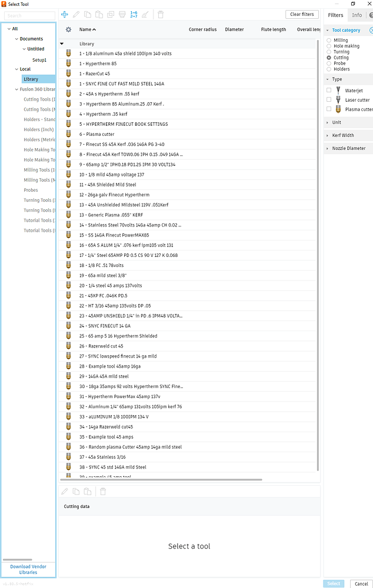The height and width of the screenshot is (588, 373).
Task: Click the copy tool icon in top toolbar
Action: tap(88, 14)
